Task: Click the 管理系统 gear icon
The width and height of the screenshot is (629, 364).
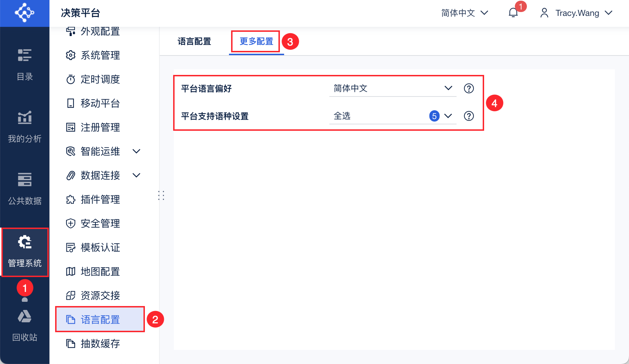Action: (25, 242)
